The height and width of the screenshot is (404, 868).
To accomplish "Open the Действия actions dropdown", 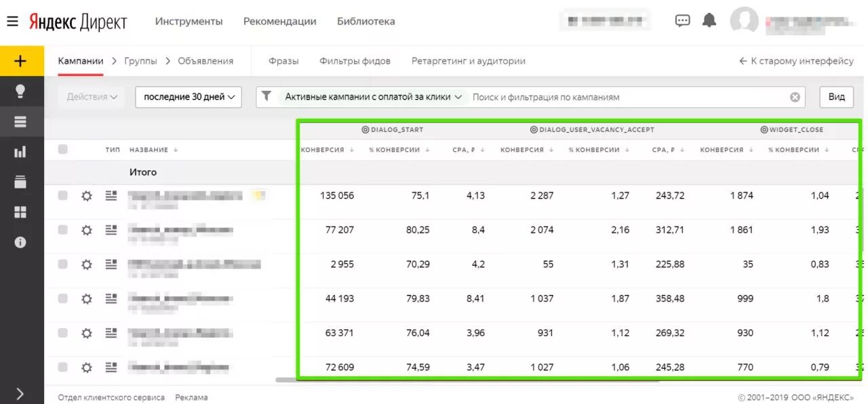I will 92,97.
